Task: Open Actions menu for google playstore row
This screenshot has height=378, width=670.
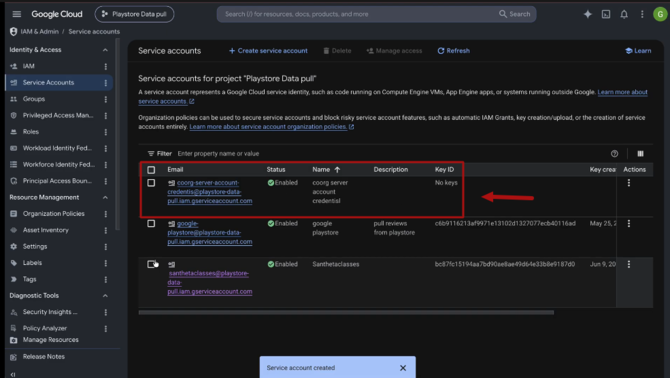Action: [x=629, y=223]
